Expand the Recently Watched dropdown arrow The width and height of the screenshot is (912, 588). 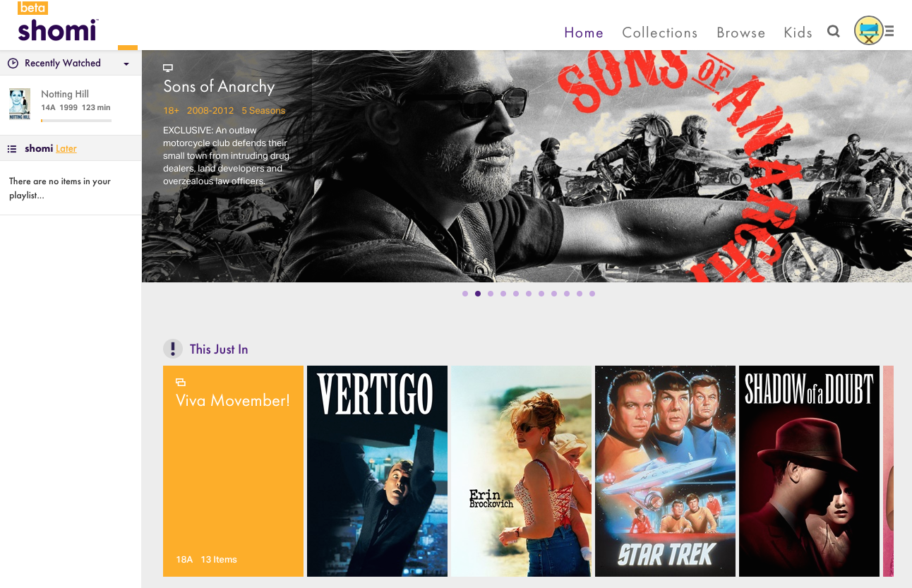(126, 64)
